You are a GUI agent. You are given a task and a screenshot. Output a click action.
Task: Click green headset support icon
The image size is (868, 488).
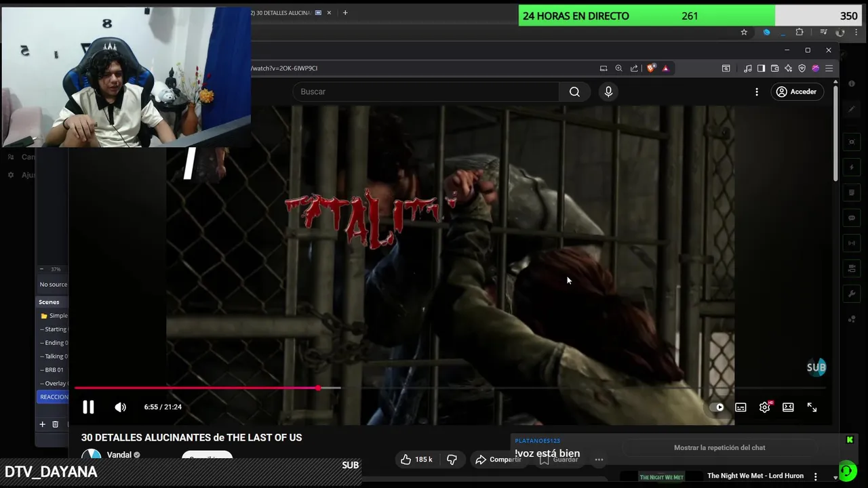[847, 470]
